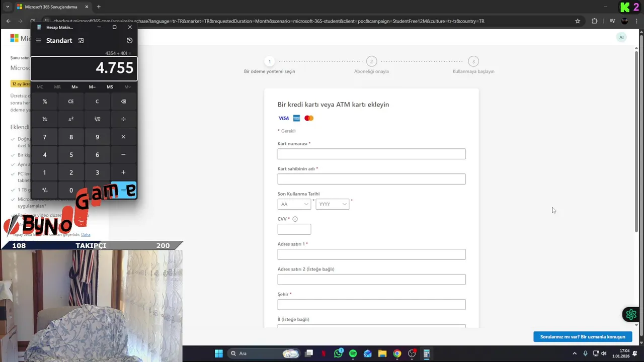The image size is (644, 362).
Task: Click the M+ memory add key
Action: 74,87
